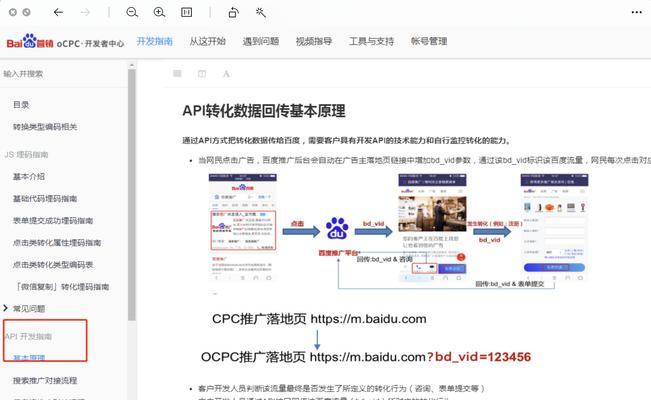Switch to the 视频指导 tab

click(314, 41)
